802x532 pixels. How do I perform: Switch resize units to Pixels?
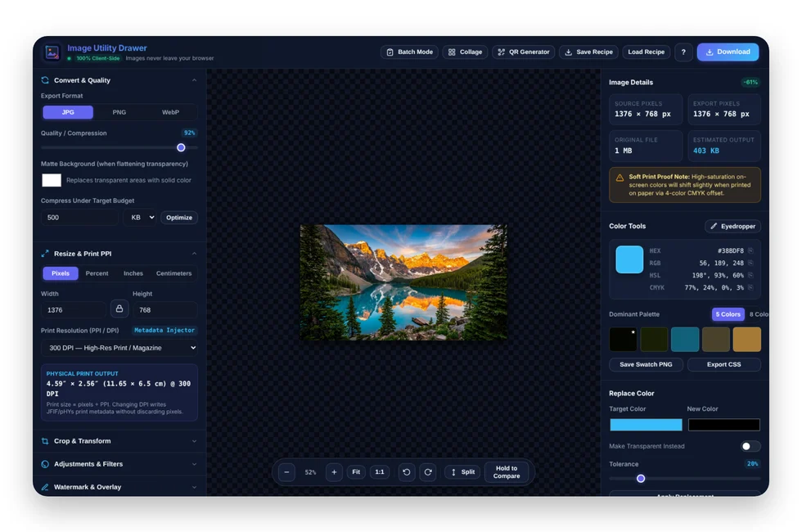(x=61, y=273)
